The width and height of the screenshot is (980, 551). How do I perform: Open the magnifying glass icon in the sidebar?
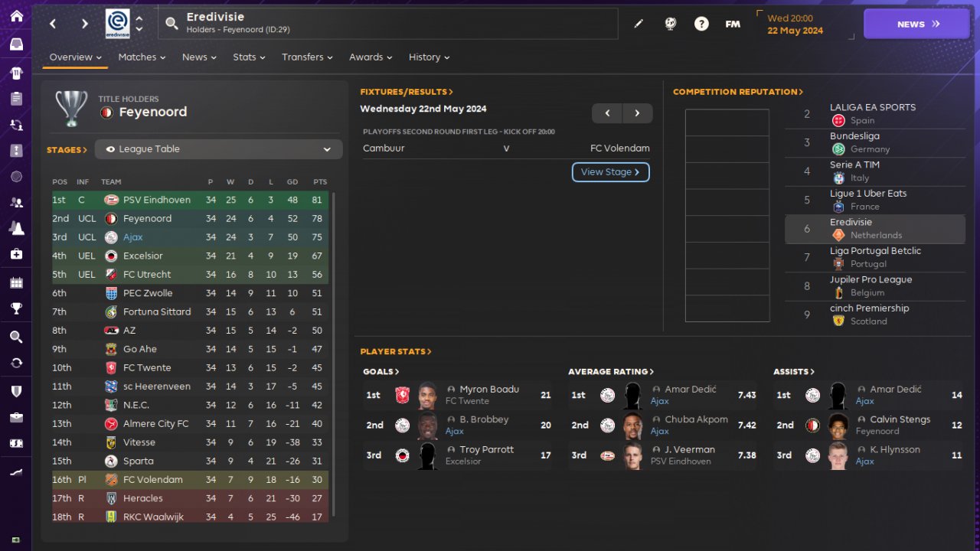click(16, 337)
